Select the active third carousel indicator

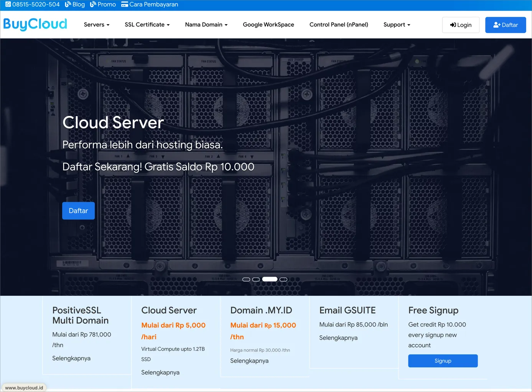(x=270, y=279)
